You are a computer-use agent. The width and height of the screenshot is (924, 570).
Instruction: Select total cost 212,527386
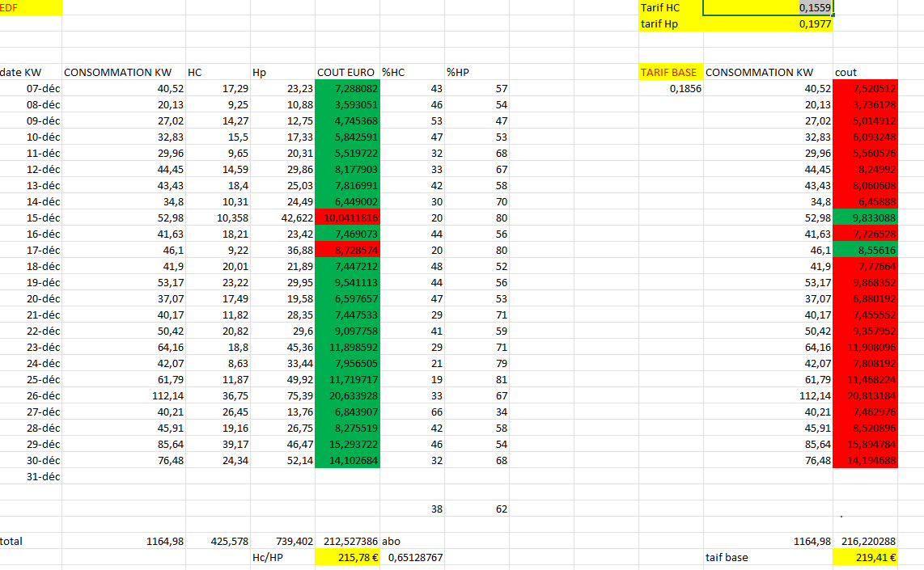pyautogui.click(x=347, y=541)
